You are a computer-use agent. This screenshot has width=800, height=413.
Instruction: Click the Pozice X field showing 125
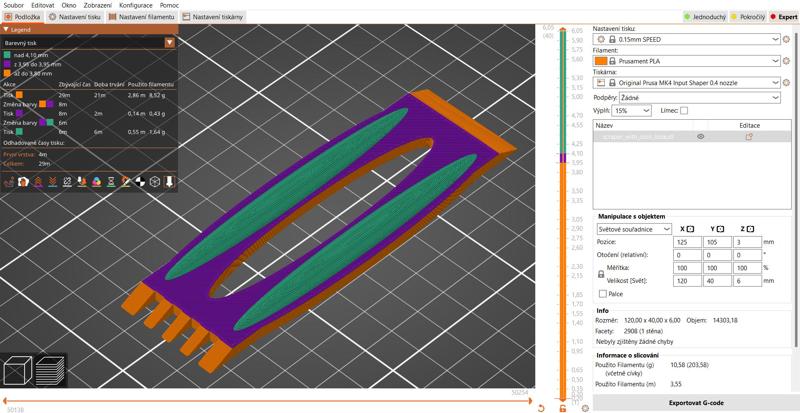pos(687,242)
